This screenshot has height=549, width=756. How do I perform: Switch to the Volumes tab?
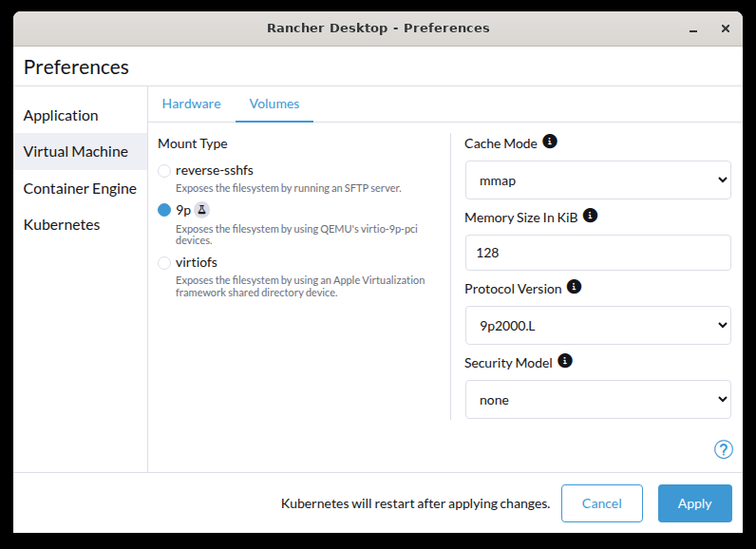[x=274, y=104]
